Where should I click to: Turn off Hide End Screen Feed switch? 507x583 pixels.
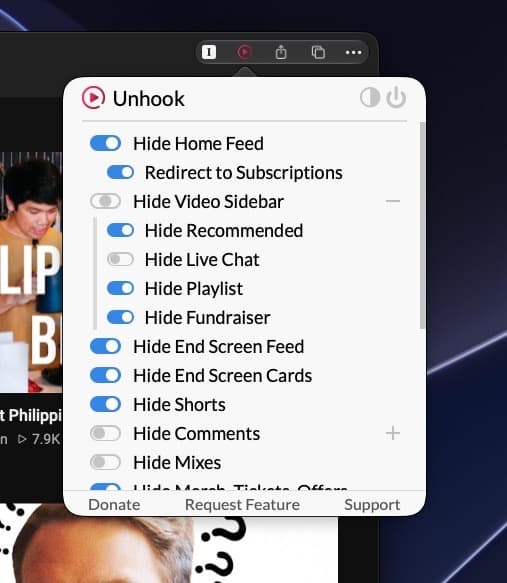pyautogui.click(x=106, y=346)
